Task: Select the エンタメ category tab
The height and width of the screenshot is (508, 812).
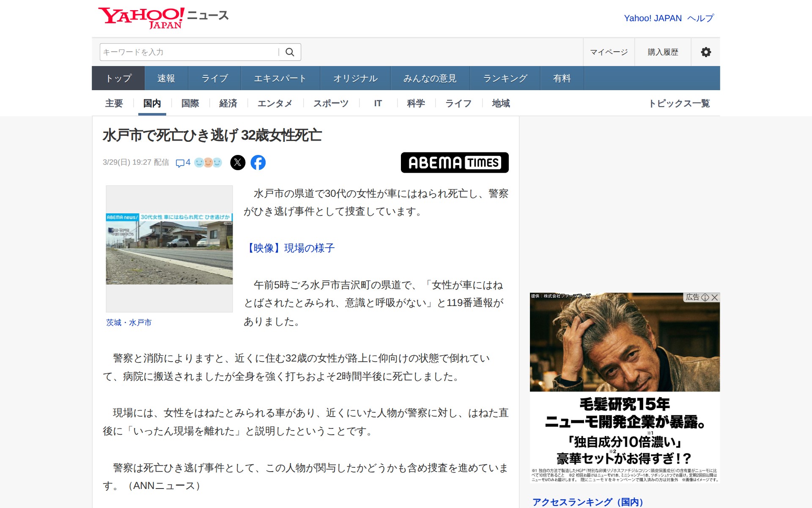Action: pyautogui.click(x=275, y=103)
